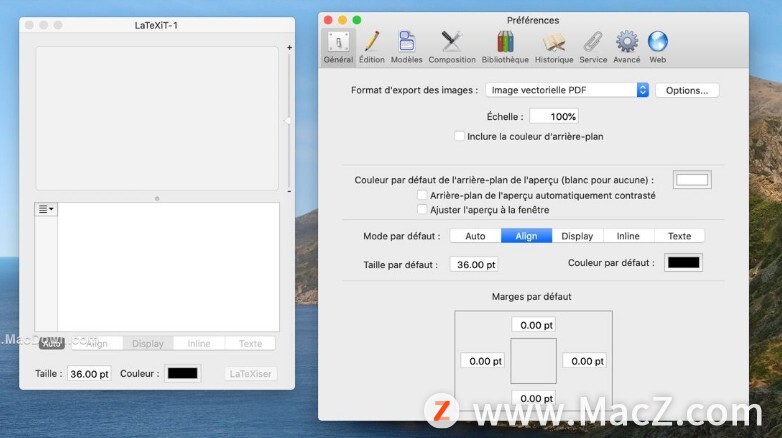Open the Format d'export des images dropdown
The image size is (782, 438).
click(x=567, y=90)
